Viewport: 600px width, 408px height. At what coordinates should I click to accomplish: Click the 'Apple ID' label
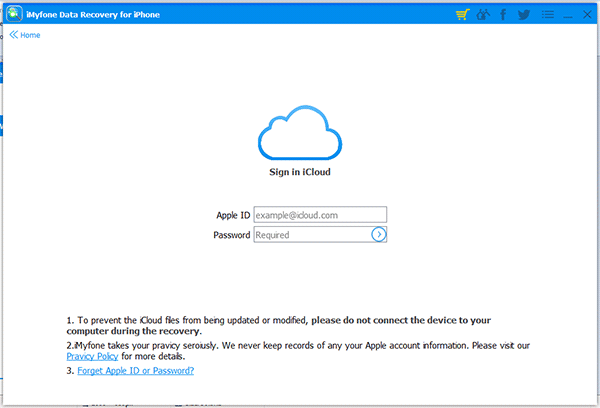[233, 215]
